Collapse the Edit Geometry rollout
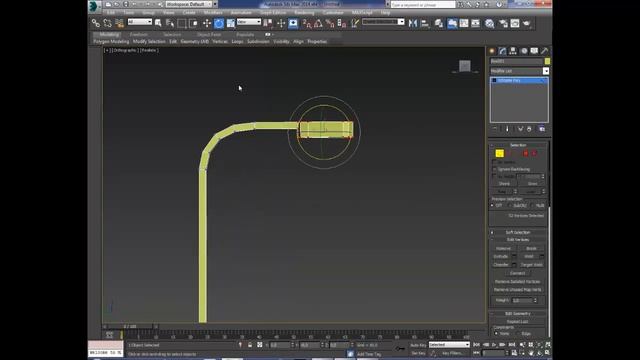 tap(518, 313)
